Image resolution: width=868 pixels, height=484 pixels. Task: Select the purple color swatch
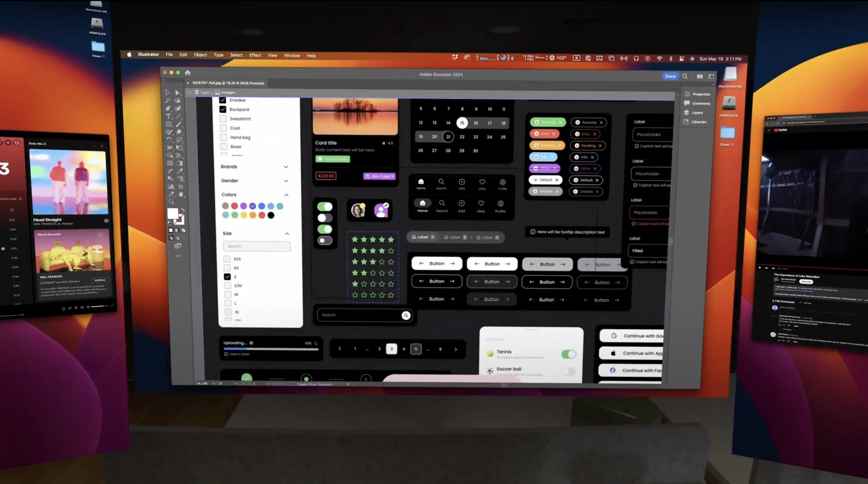(x=243, y=206)
